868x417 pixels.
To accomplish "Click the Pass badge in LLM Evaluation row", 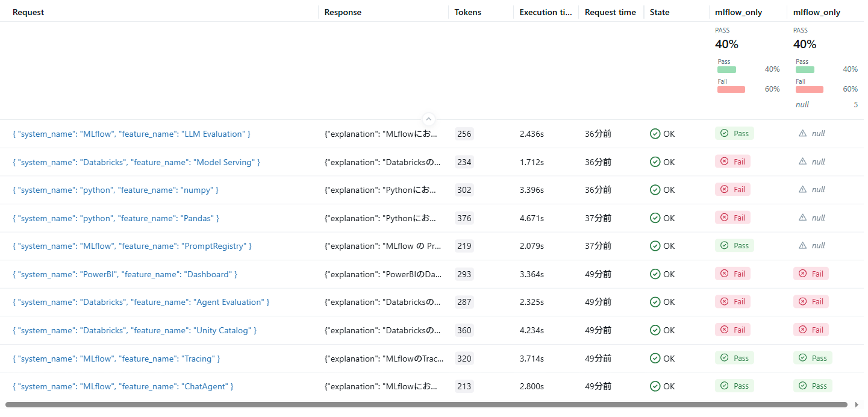I will point(734,133).
